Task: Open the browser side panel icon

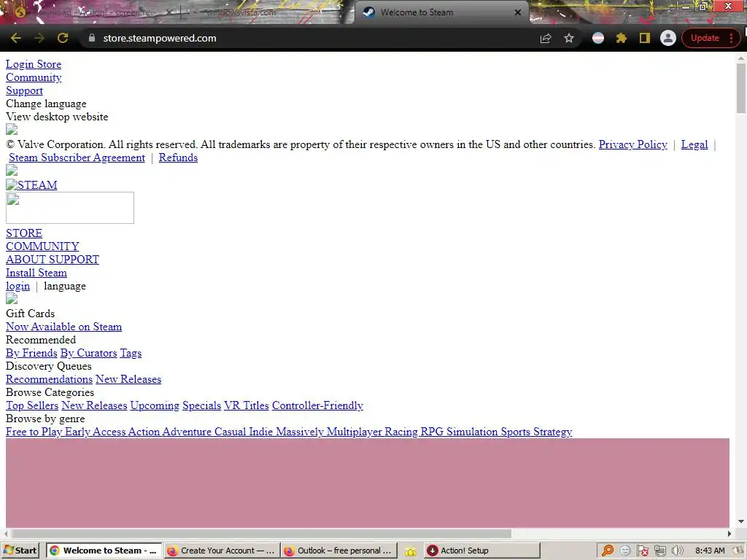Action: pyautogui.click(x=645, y=38)
